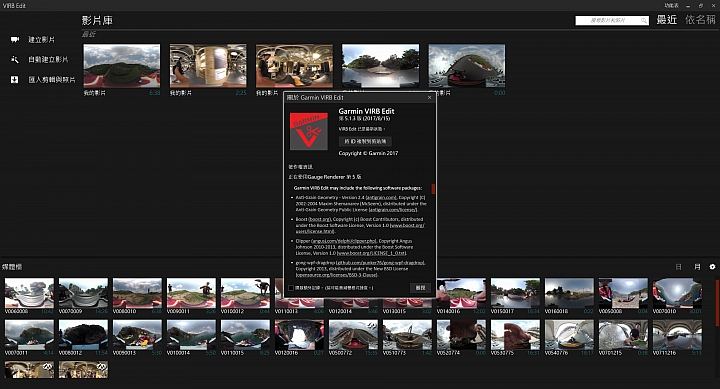Screen dimensions: 720x389
Task: Select media clip V0500772
Action: [353, 335]
